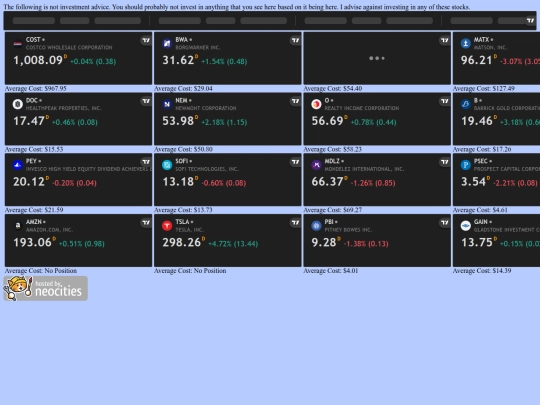
Task: Open the TSLA ticker symbol link
Action: [182, 222]
